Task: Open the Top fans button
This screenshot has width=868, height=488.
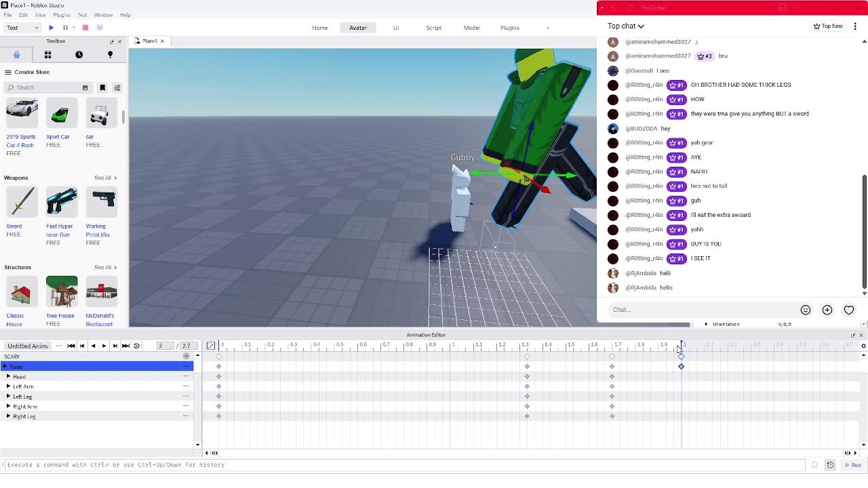Action: click(828, 26)
